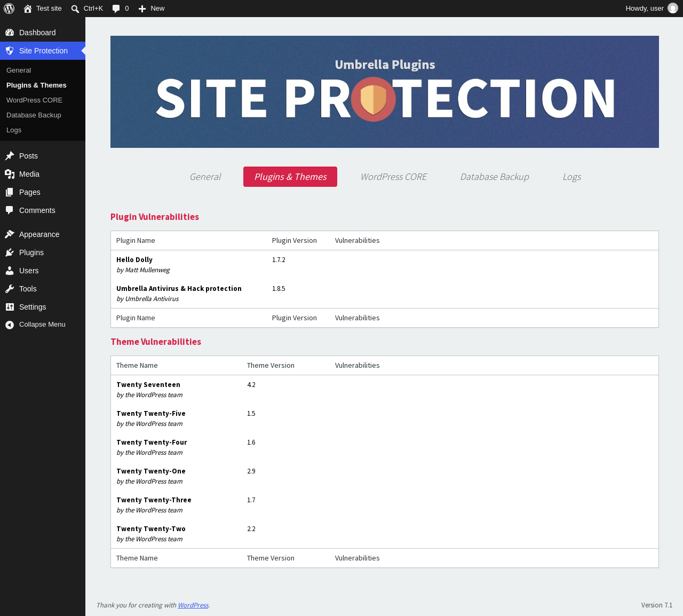Click Theme Vulnerabilities heading
Screen dimensions: 683x616
point(156,342)
